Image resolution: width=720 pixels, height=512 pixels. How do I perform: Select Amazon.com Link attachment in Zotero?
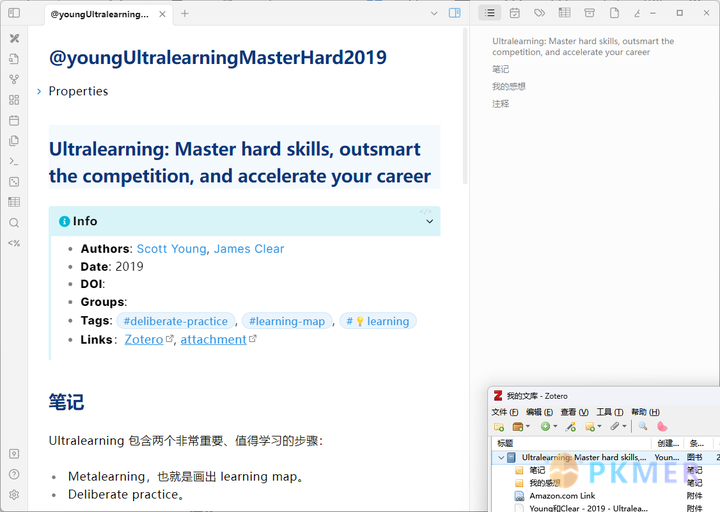click(562, 495)
